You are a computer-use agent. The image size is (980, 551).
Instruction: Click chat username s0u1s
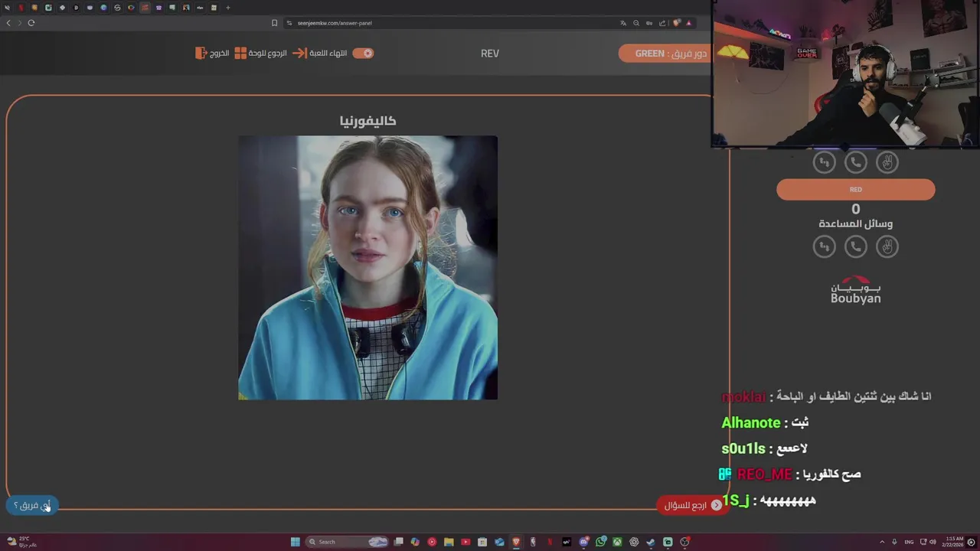(x=743, y=448)
